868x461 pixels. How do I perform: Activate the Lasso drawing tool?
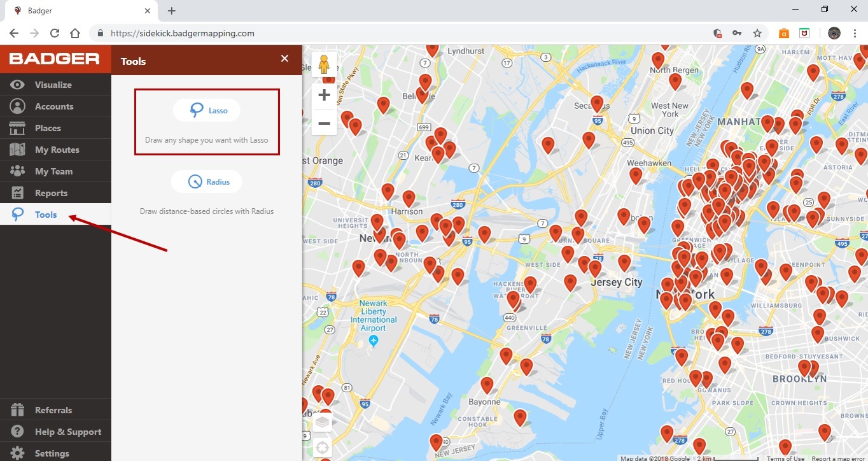[x=206, y=110]
